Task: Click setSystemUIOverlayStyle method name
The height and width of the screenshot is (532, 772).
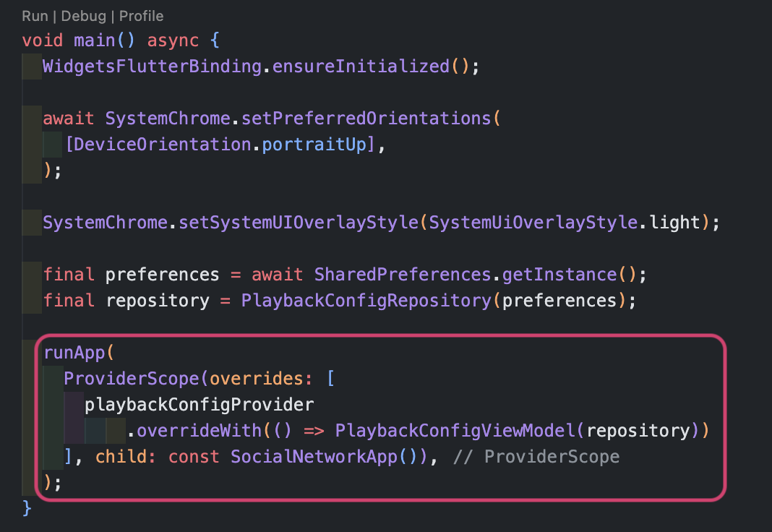Action: (x=299, y=223)
